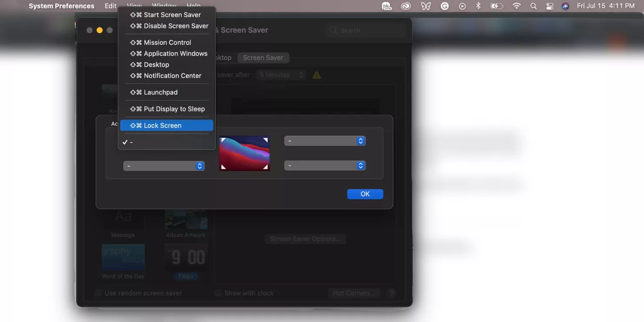Open the bottom-right hot corner dropdown
This screenshot has height=322, width=644.
[325, 165]
